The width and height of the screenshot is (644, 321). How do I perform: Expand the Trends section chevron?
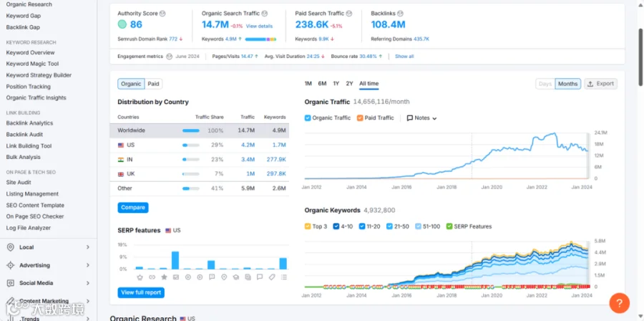point(88,319)
